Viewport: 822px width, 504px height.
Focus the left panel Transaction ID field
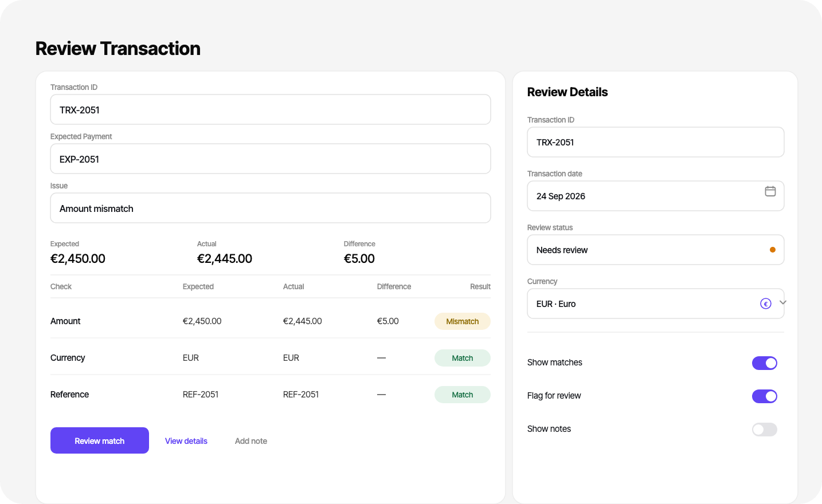pyautogui.click(x=271, y=109)
